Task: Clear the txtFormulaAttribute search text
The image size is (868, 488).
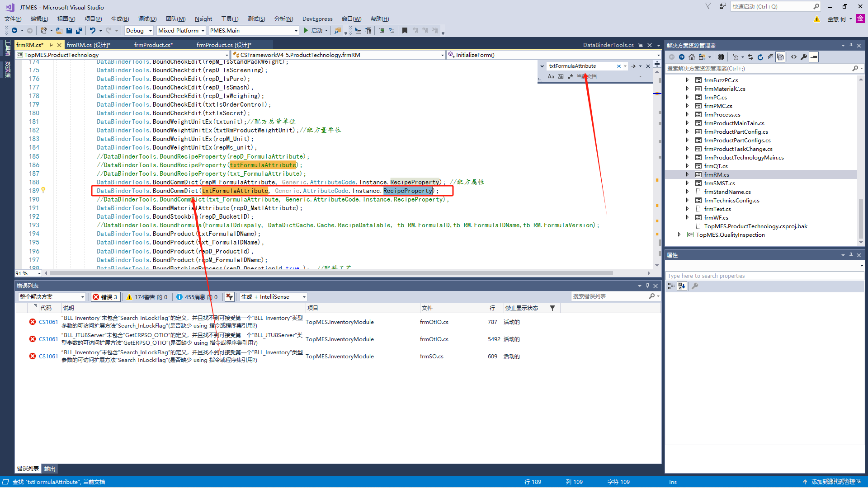Action: click(619, 66)
